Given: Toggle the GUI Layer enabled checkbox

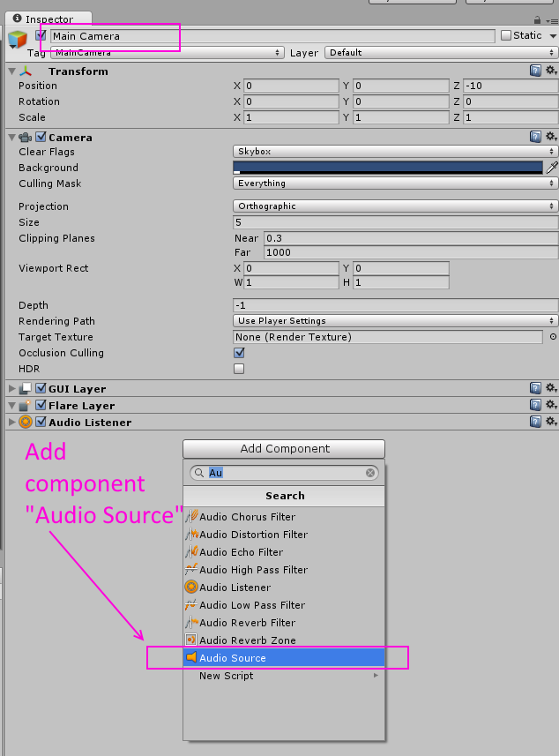Looking at the screenshot, I should (41, 388).
